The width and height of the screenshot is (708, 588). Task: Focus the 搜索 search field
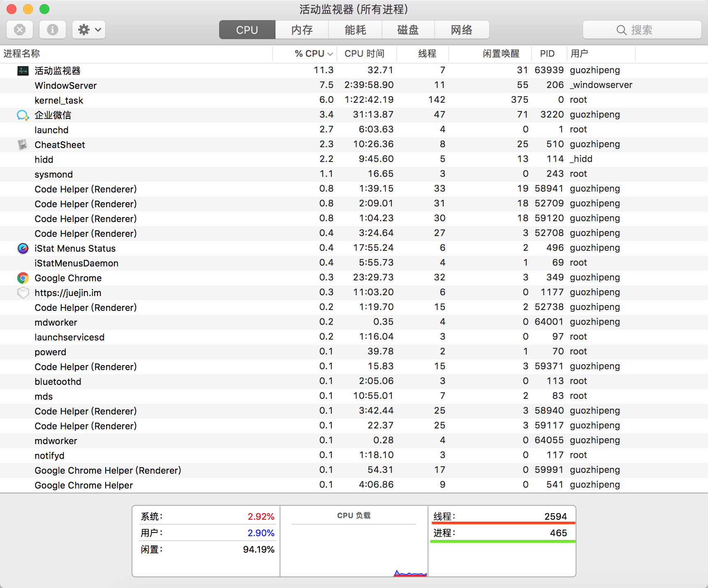642,30
